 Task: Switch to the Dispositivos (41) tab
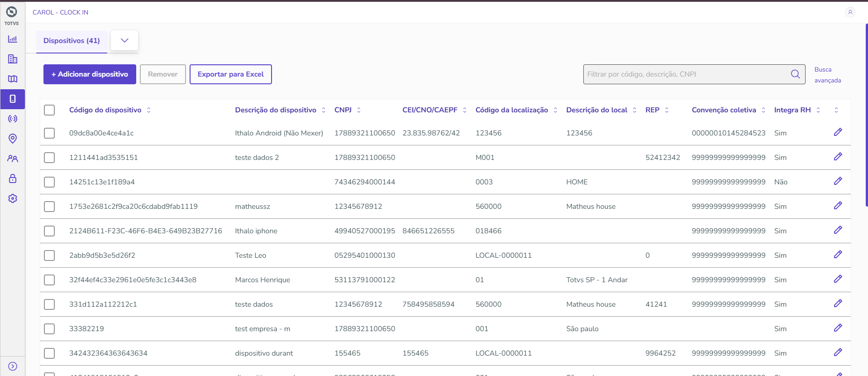[72, 41]
